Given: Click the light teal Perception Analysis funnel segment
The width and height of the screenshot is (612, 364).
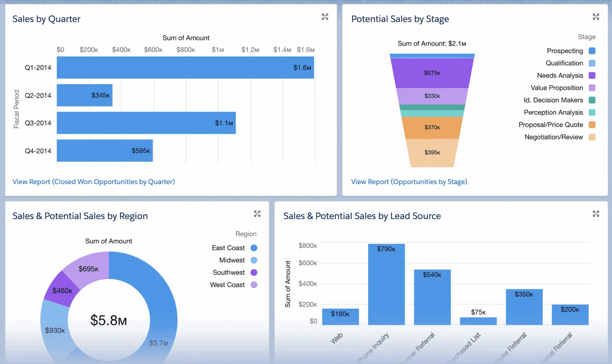Looking at the screenshot, I should (432, 114).
